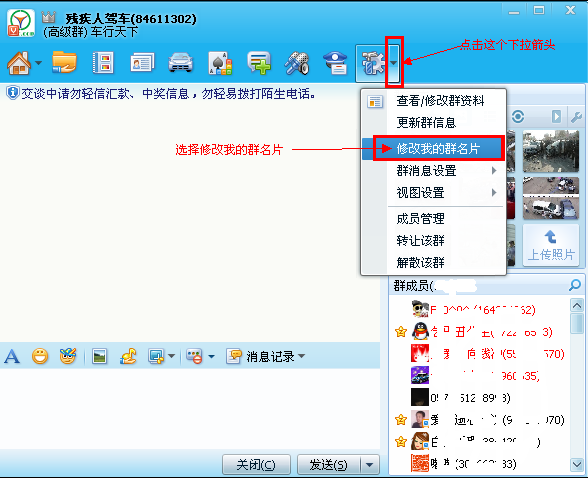This screenshot has height=478, width=588.
Task: Select 查看/修改群资料 menu entry
Action: (440, 101)
